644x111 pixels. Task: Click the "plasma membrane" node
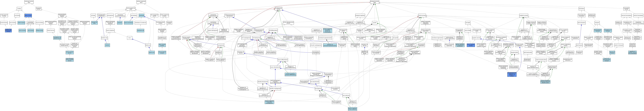128,23
